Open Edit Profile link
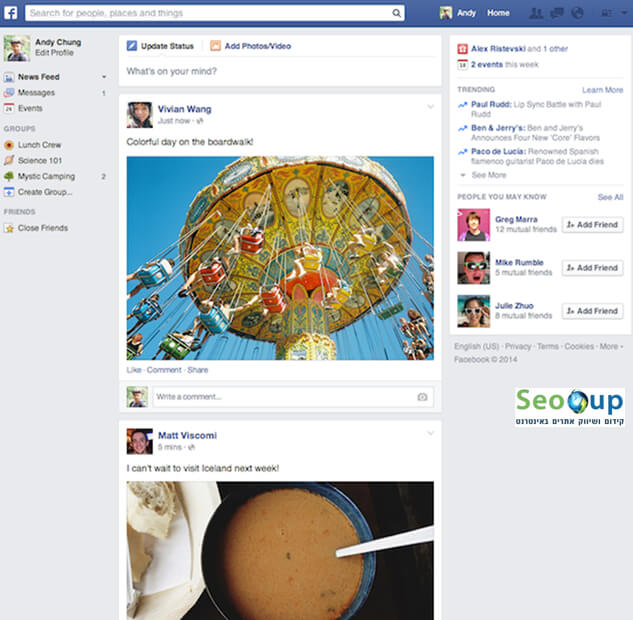Viewport: 633px width, 620px height. [x=54, y=53]
